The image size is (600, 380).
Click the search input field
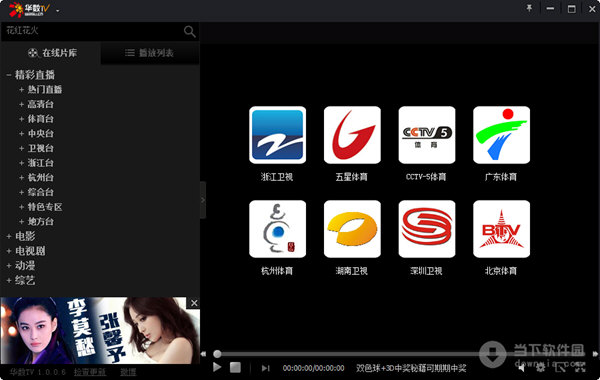tap(92, 31)
